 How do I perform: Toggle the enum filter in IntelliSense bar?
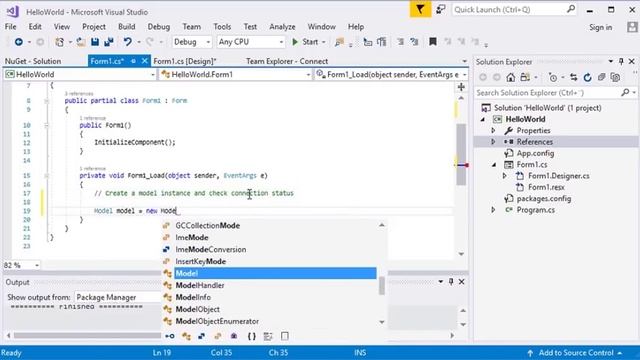218,336
